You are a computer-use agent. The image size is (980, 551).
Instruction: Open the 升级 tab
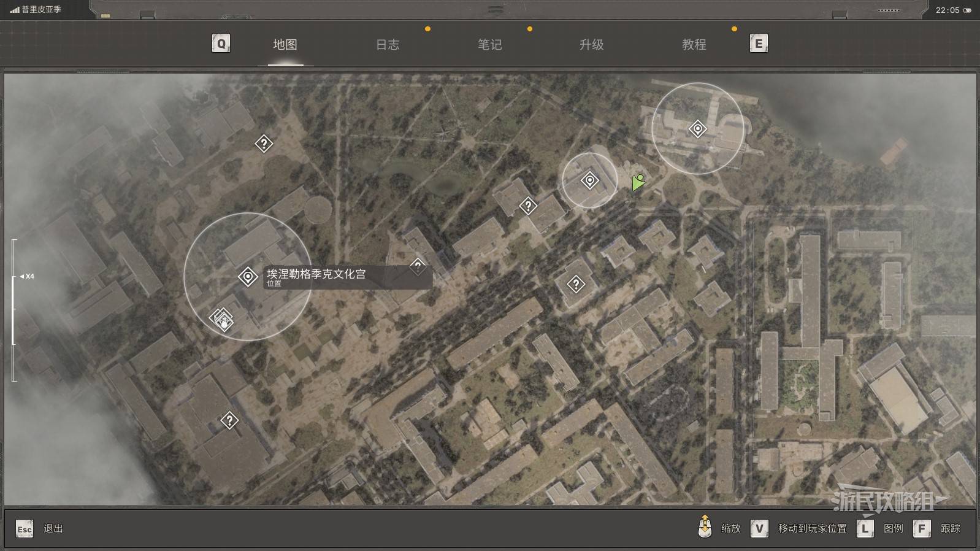point(592,44)
